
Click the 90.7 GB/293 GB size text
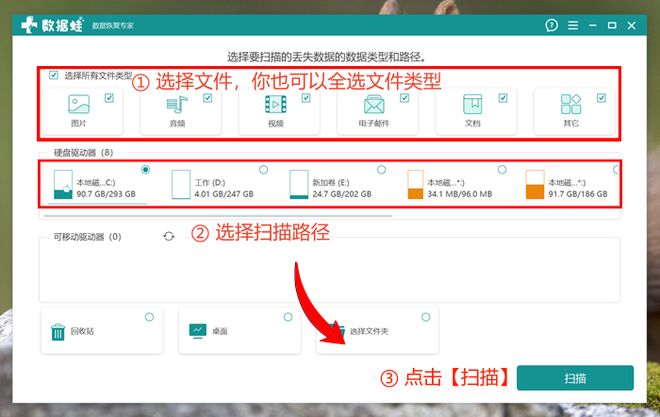tap(106, 194)
